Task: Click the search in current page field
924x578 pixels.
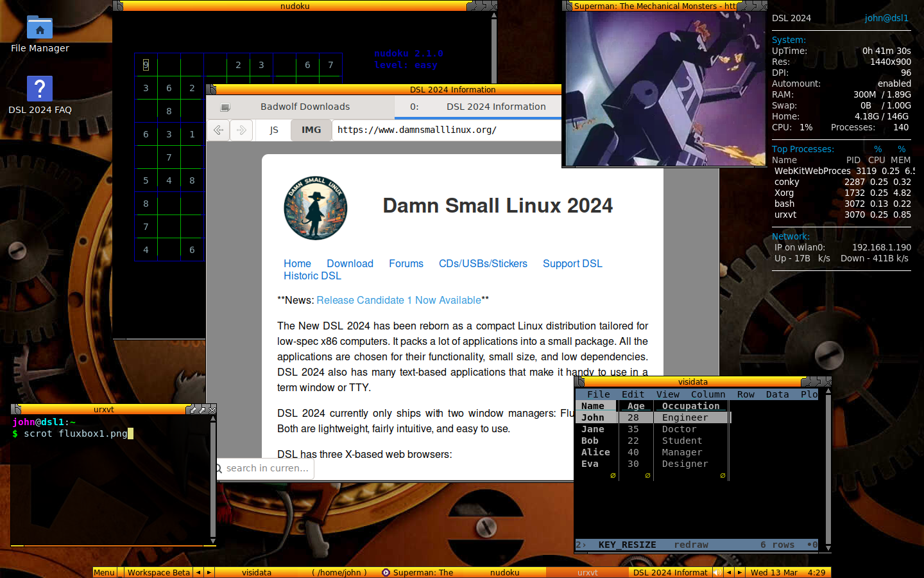Action: tap(264, 468)
